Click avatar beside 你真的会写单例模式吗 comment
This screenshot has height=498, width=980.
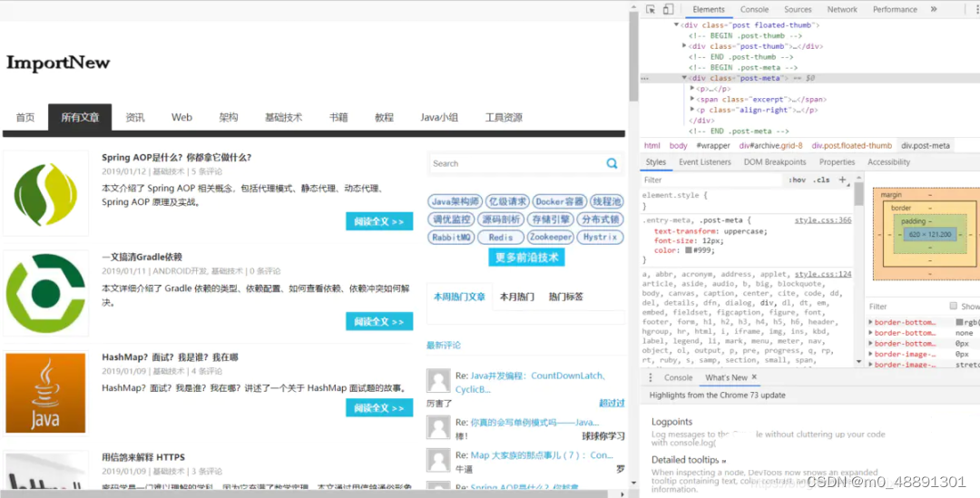[x=438, y=427]
